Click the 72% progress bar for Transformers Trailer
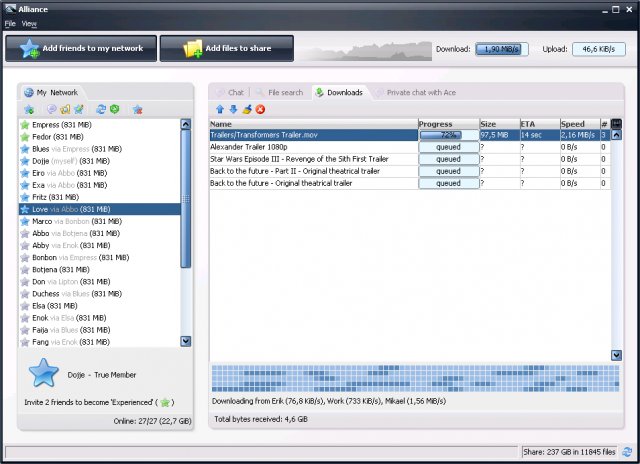 click(449, 135)
